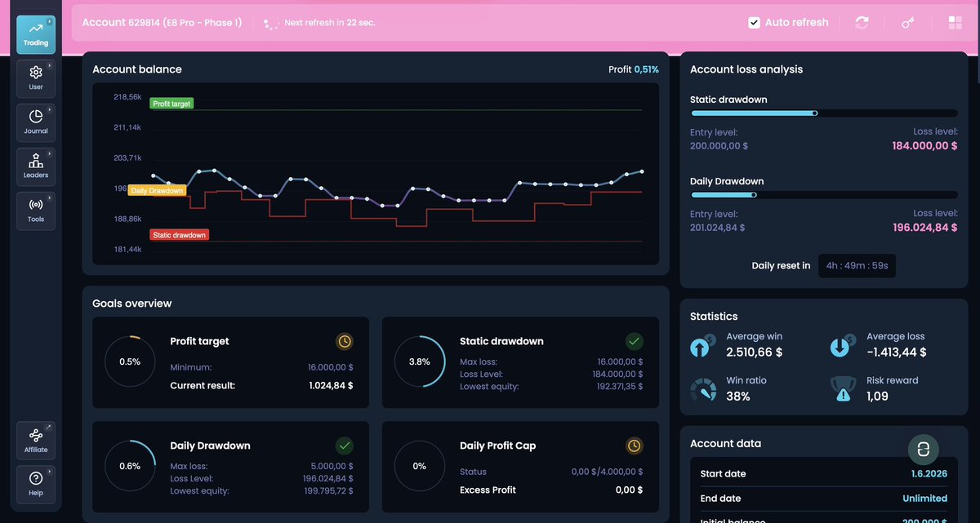980x523 pixels.
Task: Click the Daily Drawdown green check icon
Action: tap(345, 445)
